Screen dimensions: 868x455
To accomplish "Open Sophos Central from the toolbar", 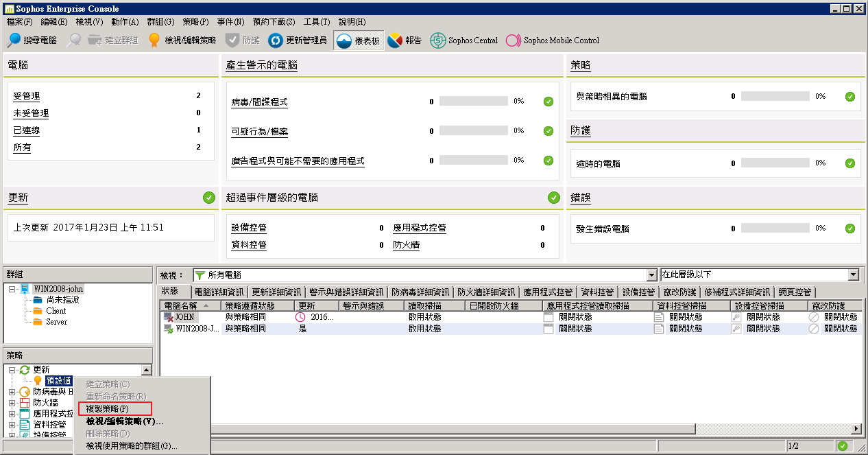I will 464,40.
